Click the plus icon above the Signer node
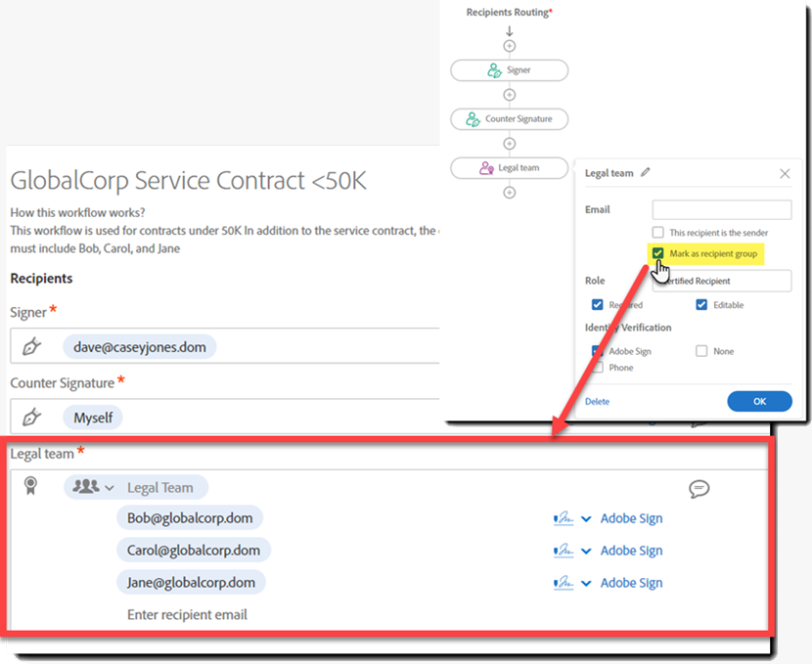The image size is (812, 664). tap(509, 45)
